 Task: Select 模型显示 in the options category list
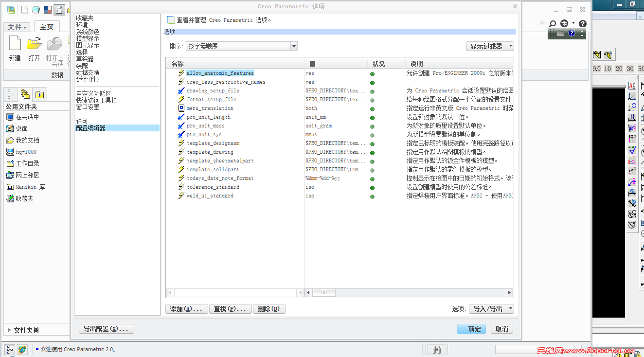tap(88, 38)
